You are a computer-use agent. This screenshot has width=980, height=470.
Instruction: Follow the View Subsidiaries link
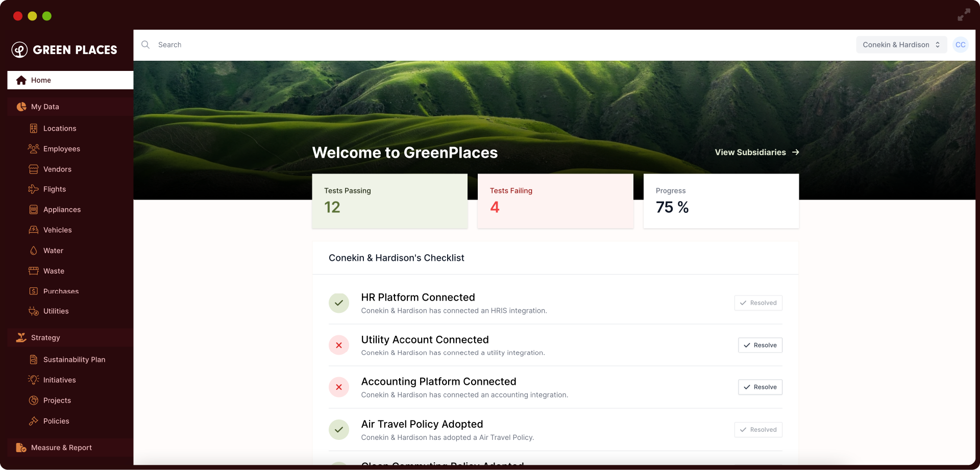[x=757, y=152]
